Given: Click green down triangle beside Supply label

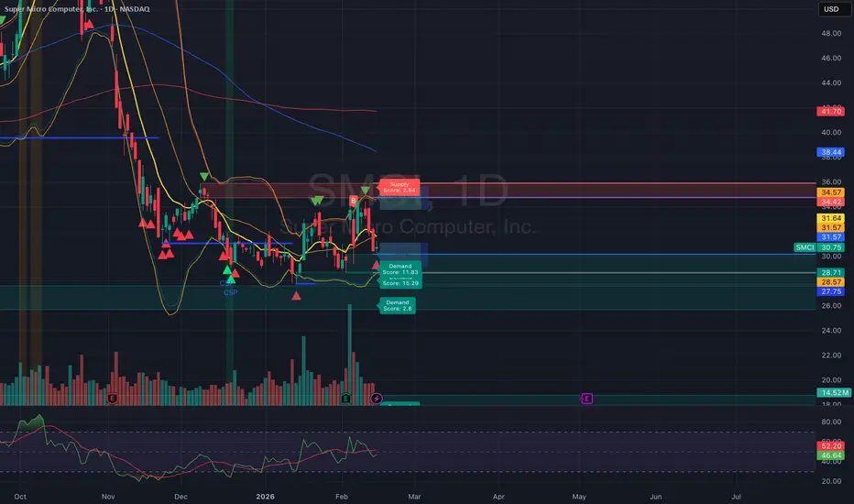Looking at the screenshot, I should [366, 191].
